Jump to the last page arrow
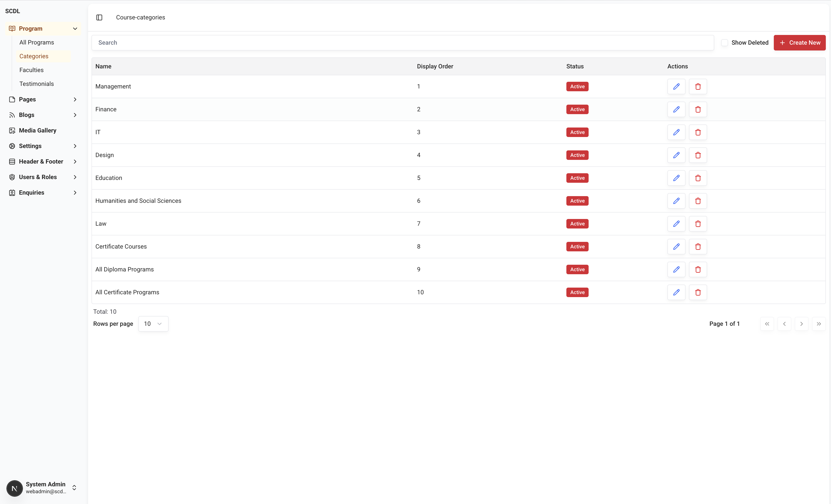The image size is (831, 504). tap(818, 324)
